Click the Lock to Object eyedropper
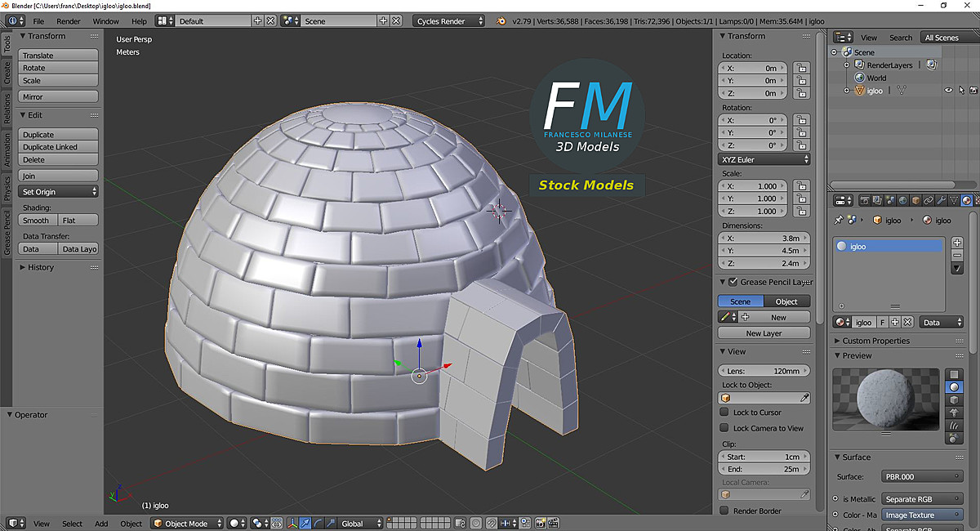 pyautogui.click(x=804, y=398)
